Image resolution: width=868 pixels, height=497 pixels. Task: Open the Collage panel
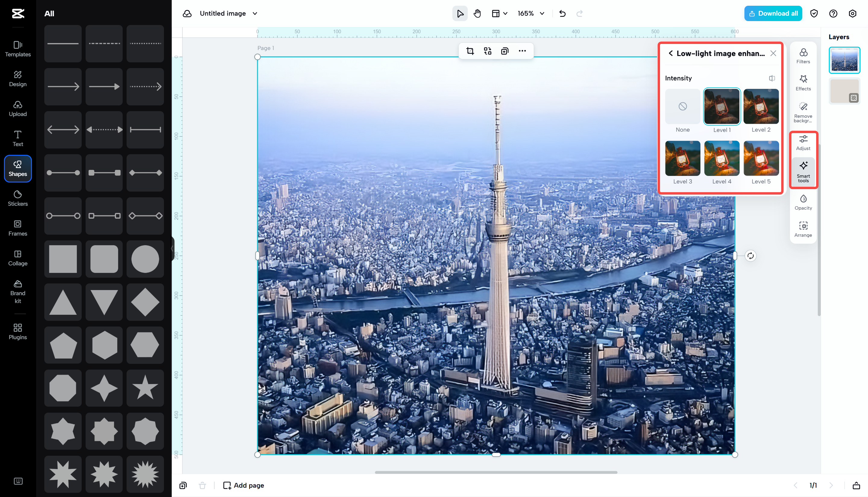(x=18, y=258)
